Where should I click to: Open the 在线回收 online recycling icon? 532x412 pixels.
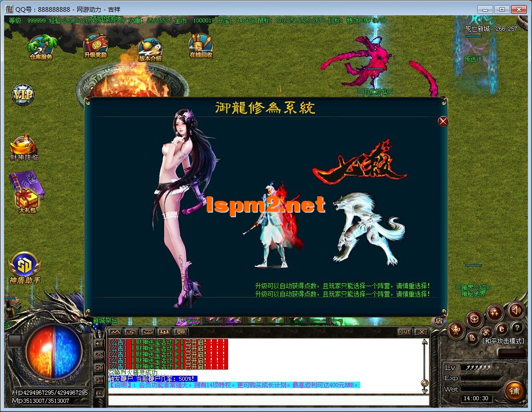[201, 46]
